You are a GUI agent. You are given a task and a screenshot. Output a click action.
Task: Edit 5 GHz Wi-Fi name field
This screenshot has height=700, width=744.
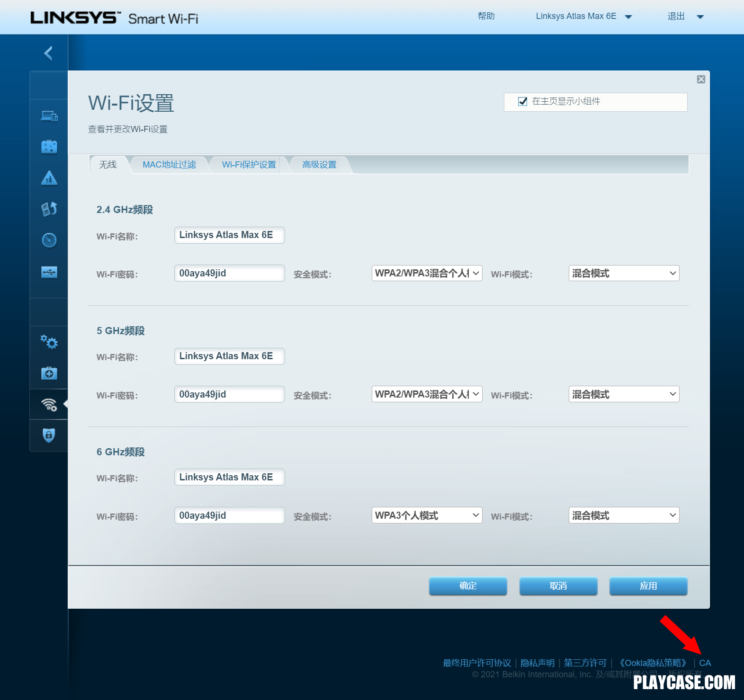pos(230,356)
